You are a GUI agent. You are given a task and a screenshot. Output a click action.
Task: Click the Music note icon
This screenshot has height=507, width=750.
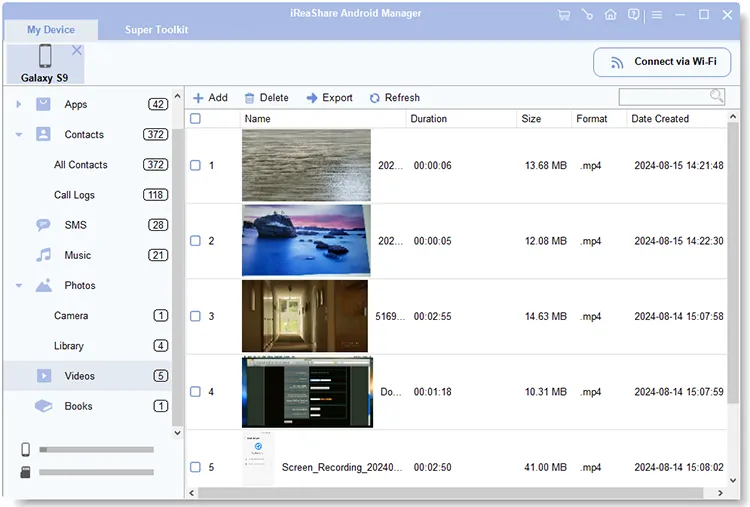point(43,255)
